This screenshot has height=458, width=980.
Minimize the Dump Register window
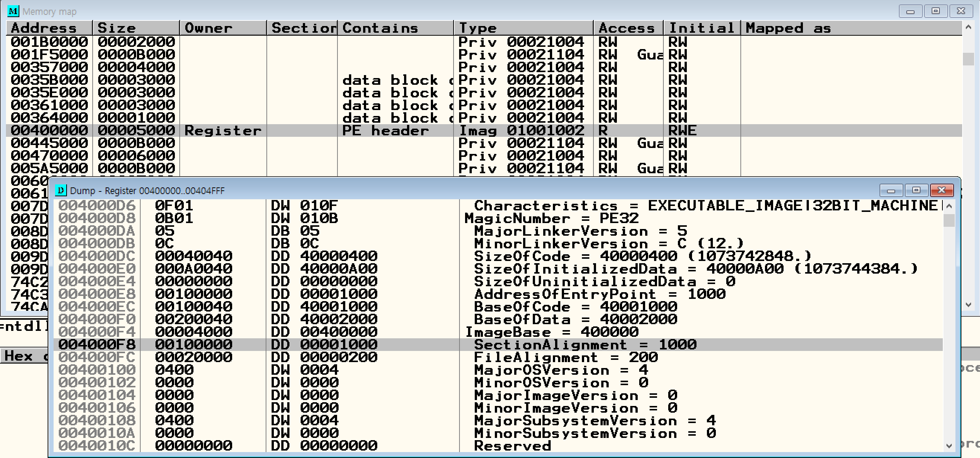pyautogui.click(x=891, y=190)
